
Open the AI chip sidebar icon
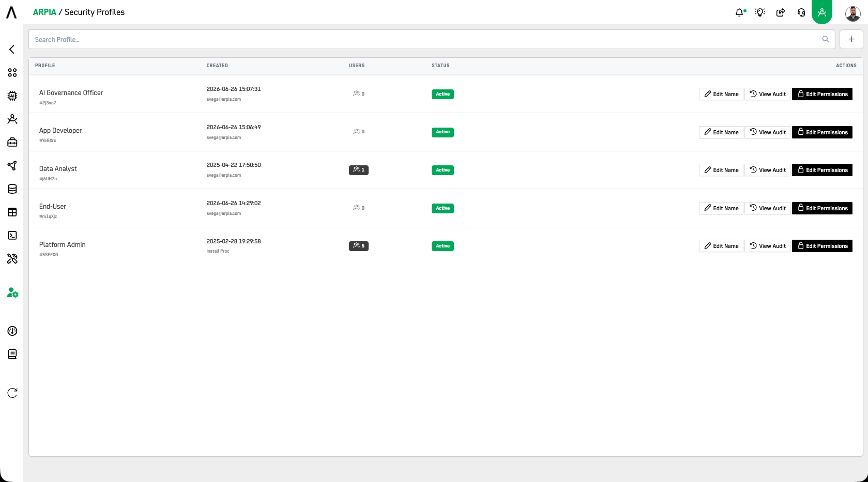pos(12,96)
